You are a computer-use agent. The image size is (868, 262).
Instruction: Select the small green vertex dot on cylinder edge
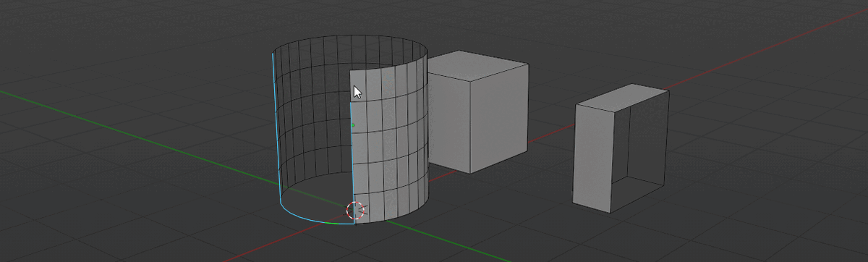pos(353,125)
